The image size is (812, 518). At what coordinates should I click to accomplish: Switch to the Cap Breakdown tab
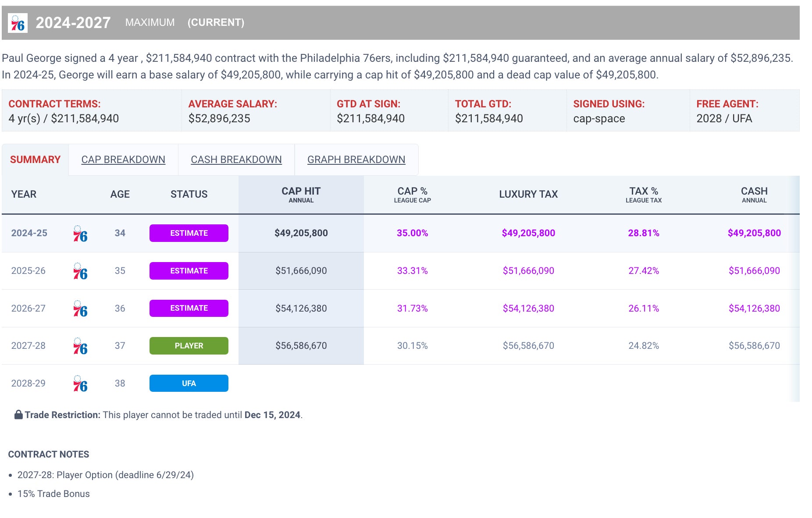point(123,160)
